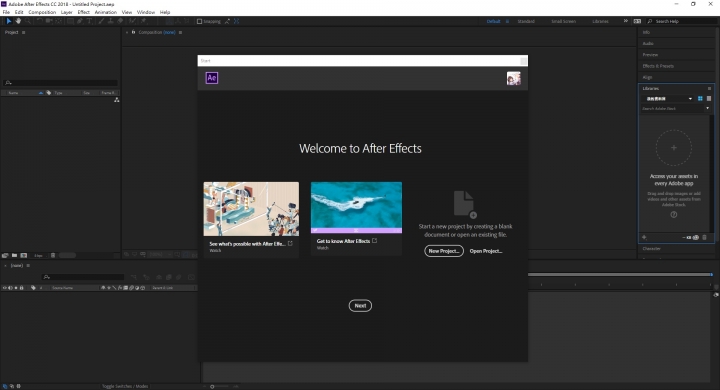Viewport: 720px width, 390px height.
Task: Click the Search Adobe Stock field
Action: pos(672,109)
